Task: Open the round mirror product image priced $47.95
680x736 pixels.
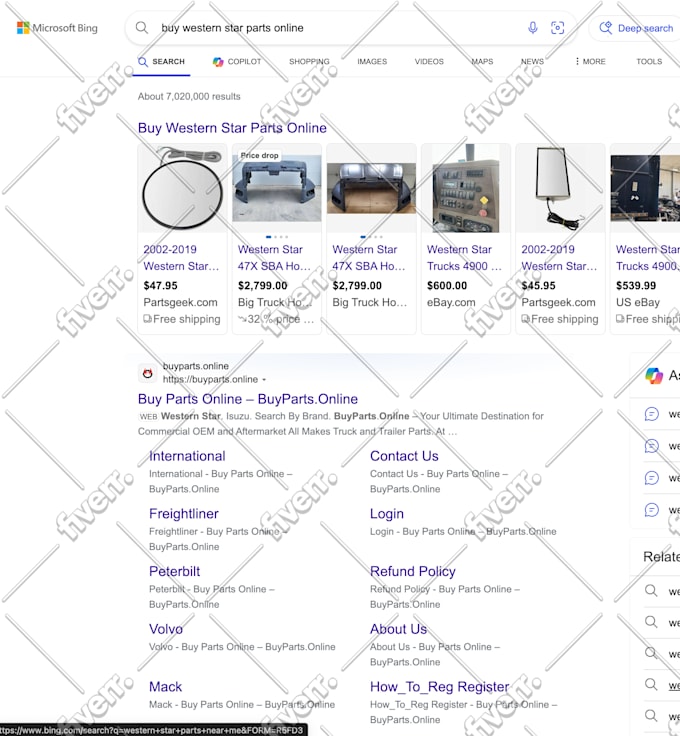Action: click(182, 188)
